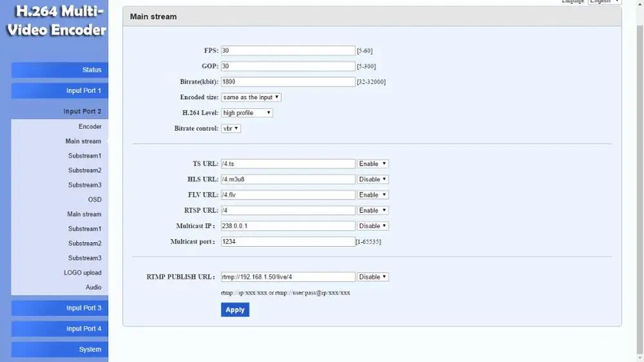644x362 pixels.
Task: Open TS URL Enable dropdown
Action: pyautogui.click(x=372, y=164)
